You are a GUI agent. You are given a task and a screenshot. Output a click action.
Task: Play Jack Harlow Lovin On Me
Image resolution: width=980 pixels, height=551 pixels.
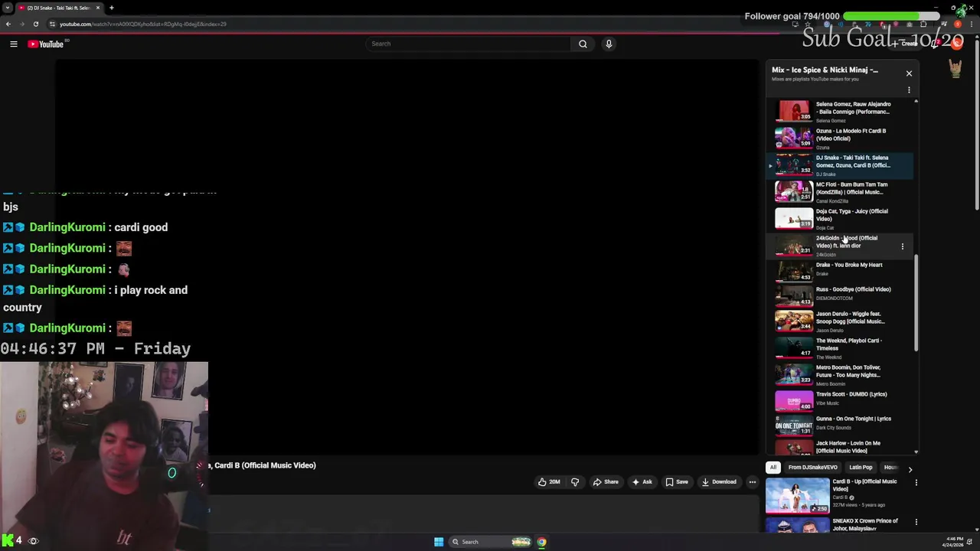(x=840, y=447)
